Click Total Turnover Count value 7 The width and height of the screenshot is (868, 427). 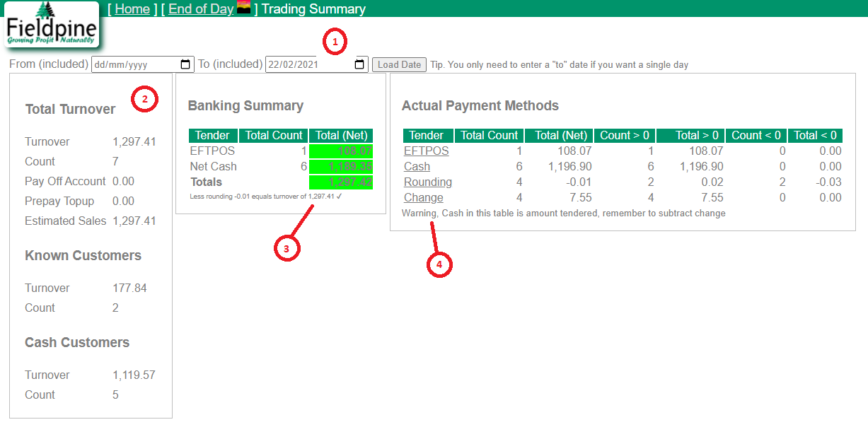pyautogui.click(x=115, y=161)
